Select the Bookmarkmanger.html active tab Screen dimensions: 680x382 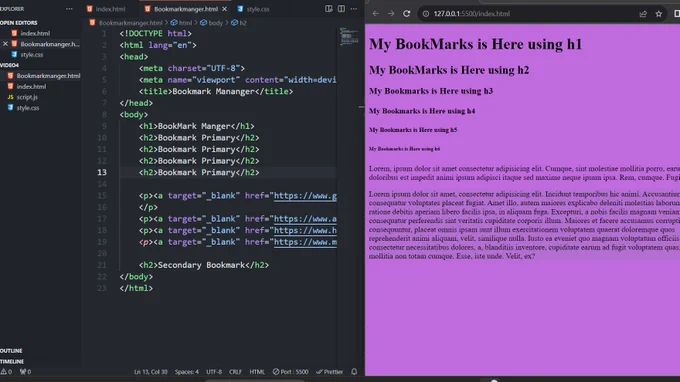click(x=186, y=9)
